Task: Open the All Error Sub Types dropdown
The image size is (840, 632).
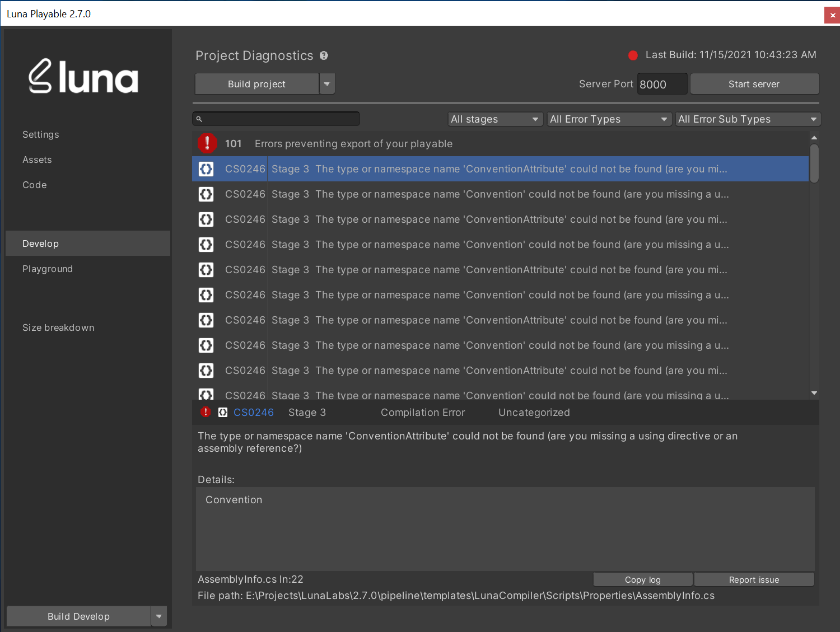Action: 748,119
